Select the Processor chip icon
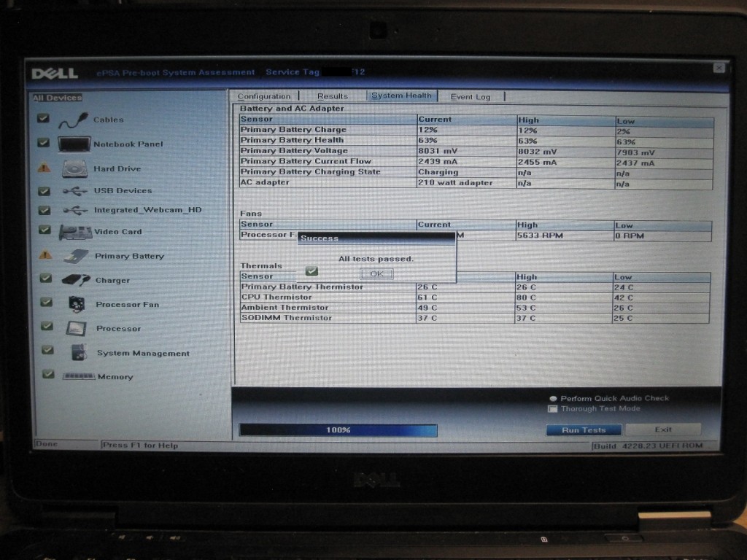The image size is (747, 560). [x=77, y=329]
